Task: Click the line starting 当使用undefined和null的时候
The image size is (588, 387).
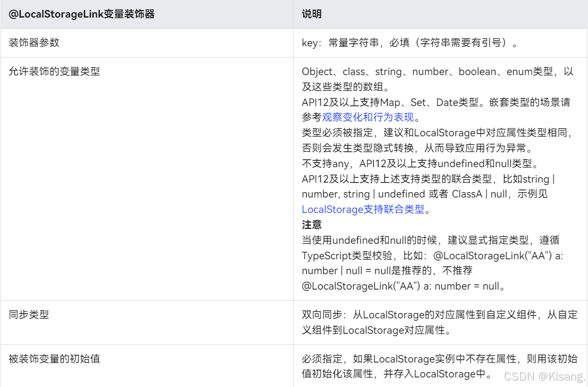Action: click(431, 240)
